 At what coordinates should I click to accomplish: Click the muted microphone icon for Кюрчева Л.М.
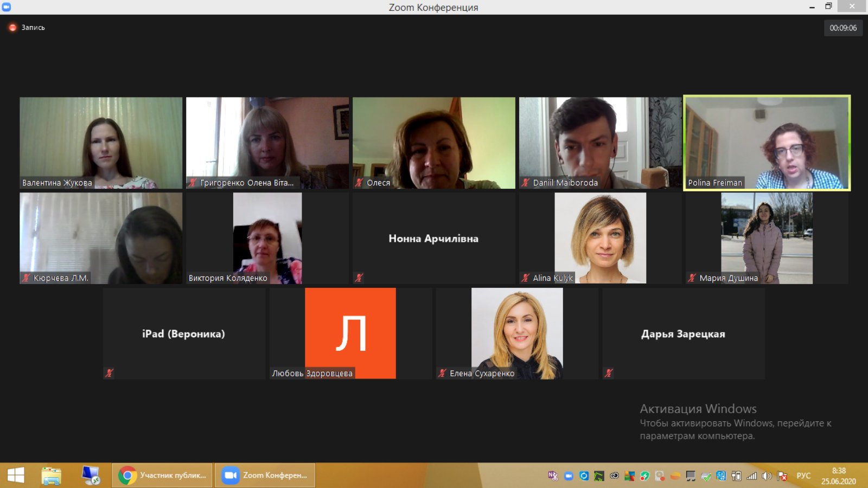(26, 278)
